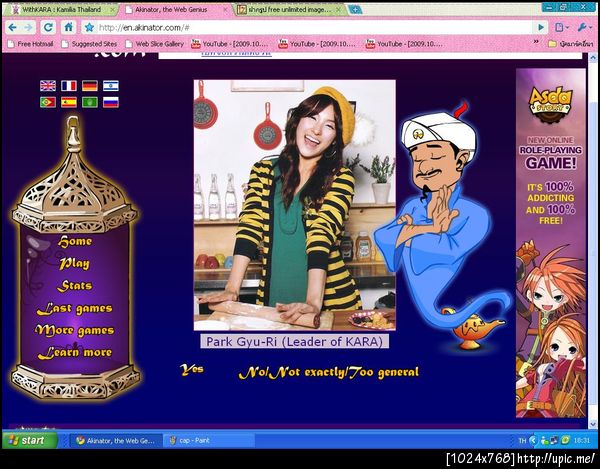The image size is (600, 469).
Task: Open a new tab with plus button
Action: pyautogui.click(x=355, y=10)
